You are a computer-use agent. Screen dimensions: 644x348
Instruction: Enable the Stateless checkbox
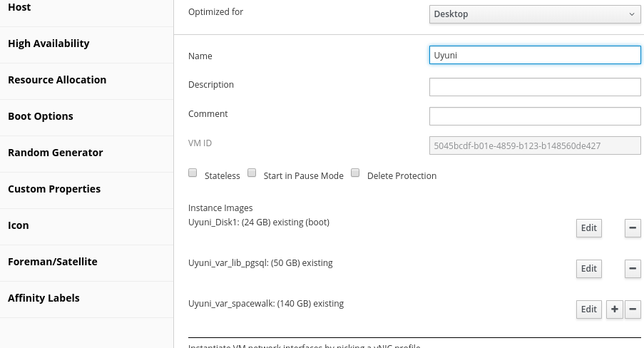193,173
